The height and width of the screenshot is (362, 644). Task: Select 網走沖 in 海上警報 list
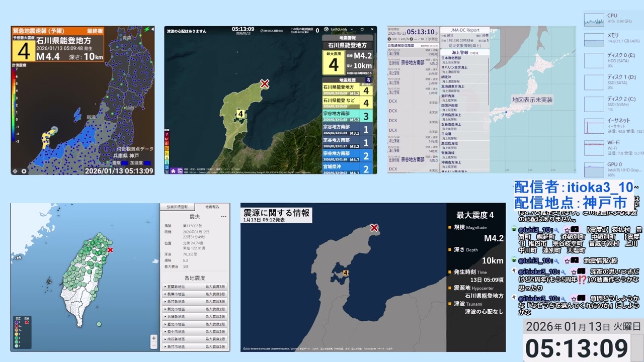[464, 79]
